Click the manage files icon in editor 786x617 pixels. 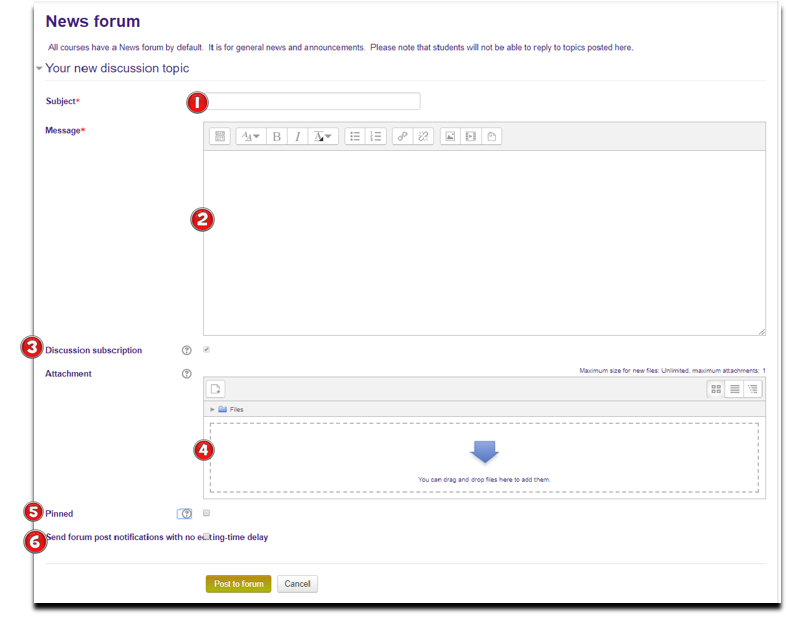click(492, 136)
